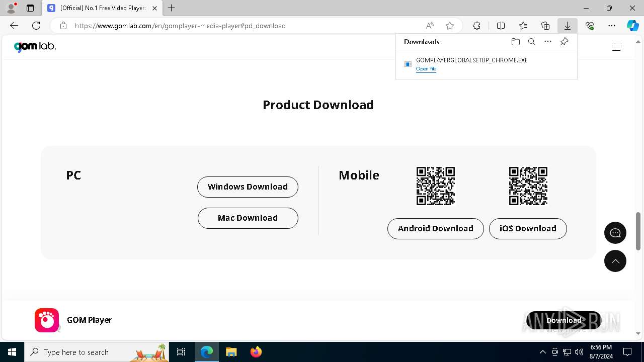Go back to the previous page

14,26
